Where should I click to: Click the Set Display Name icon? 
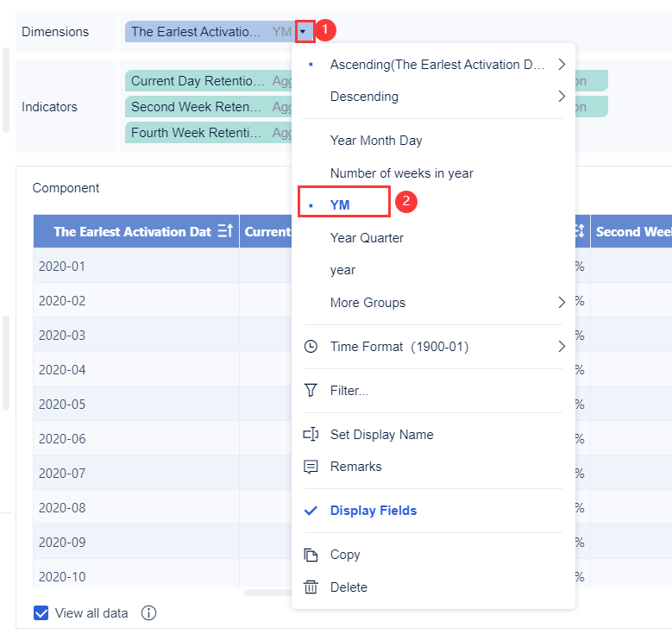(x=311, y=435)
